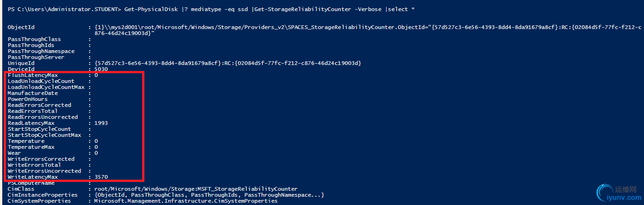Click the PowerOnHours property label

(28, 99)
